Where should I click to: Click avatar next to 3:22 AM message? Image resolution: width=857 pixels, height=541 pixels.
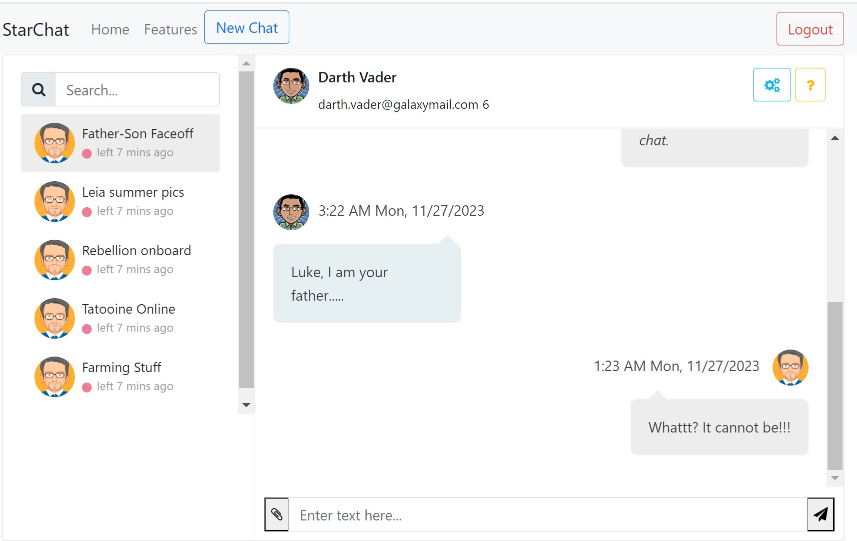tap(291, 212)
